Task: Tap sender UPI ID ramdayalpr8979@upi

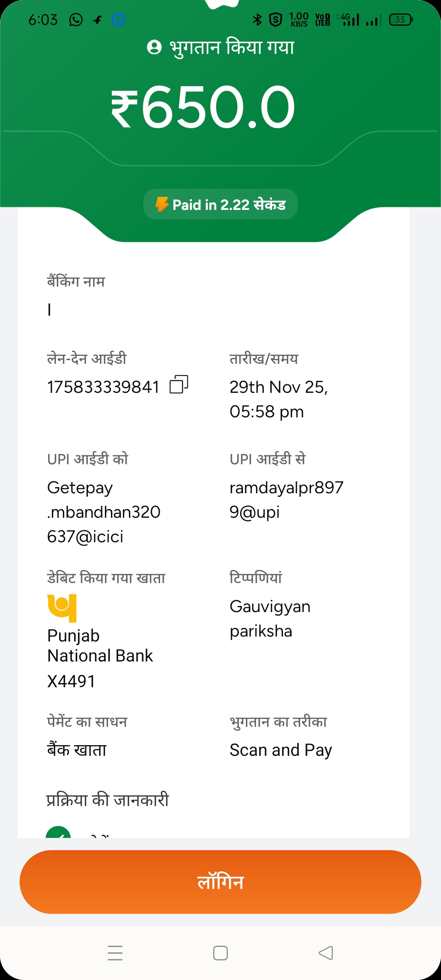Action: coord(286,500)
